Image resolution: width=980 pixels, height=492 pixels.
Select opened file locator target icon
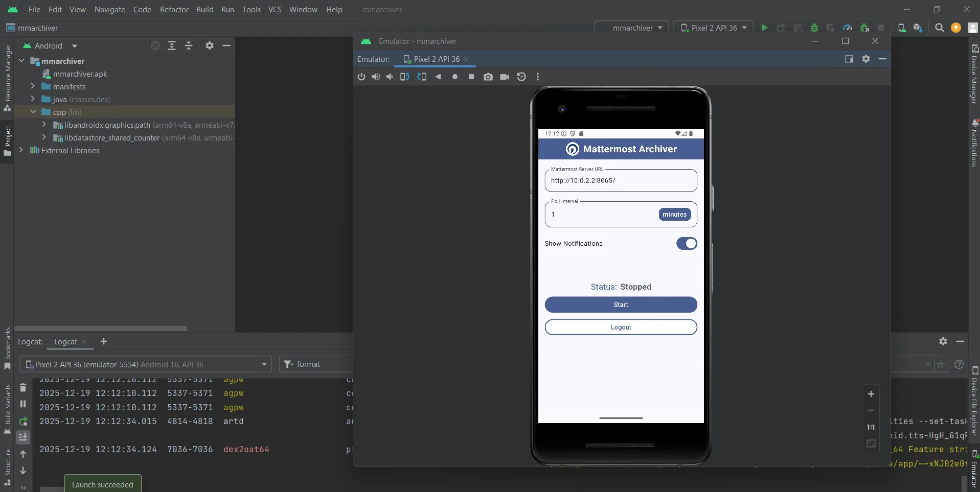[x=155, y=45]
